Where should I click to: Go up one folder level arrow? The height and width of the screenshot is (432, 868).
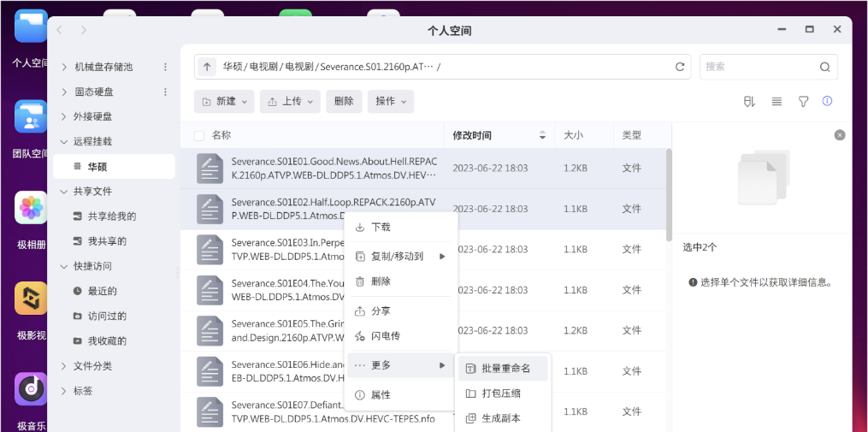point(207,67)
